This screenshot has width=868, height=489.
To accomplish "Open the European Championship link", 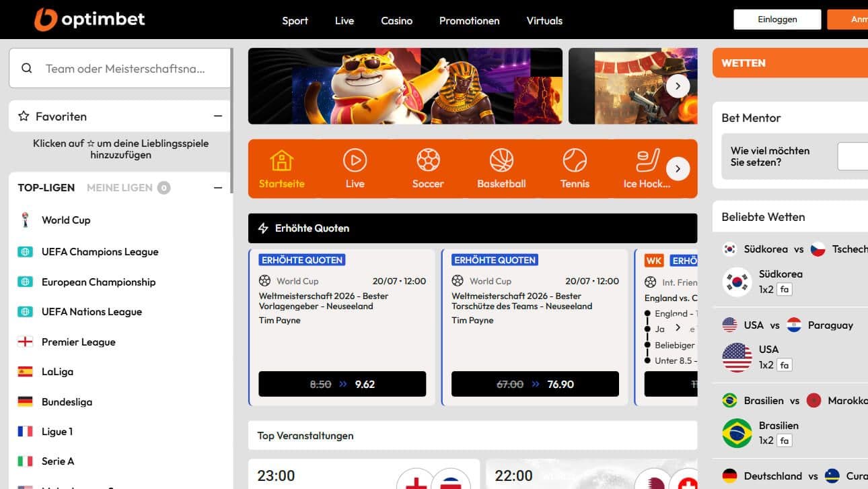I will 98,282.
